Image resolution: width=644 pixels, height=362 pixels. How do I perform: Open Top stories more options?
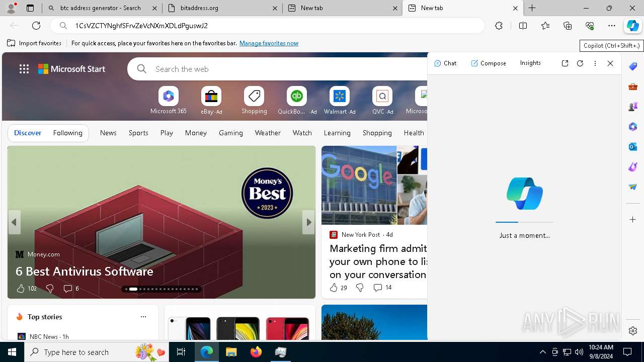pyautogui.click(x=143, y=317)
